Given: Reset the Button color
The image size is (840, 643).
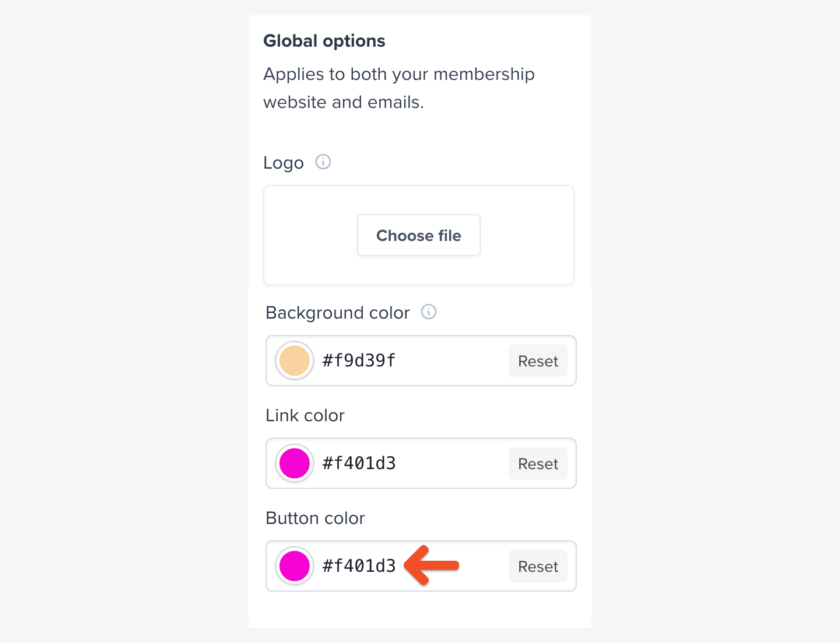Looking at the screenshot, I should coord(537,567).
